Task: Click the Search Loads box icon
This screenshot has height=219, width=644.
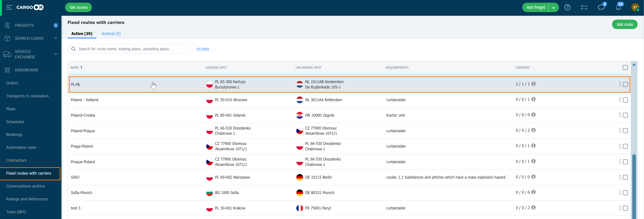Action: click(x=8, y=38)
